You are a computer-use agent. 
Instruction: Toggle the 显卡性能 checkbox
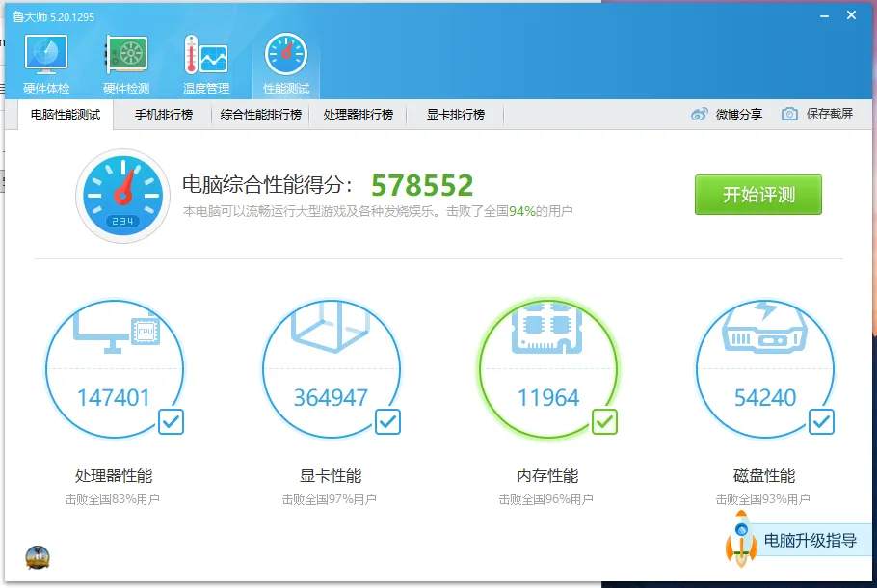[387, 422]
